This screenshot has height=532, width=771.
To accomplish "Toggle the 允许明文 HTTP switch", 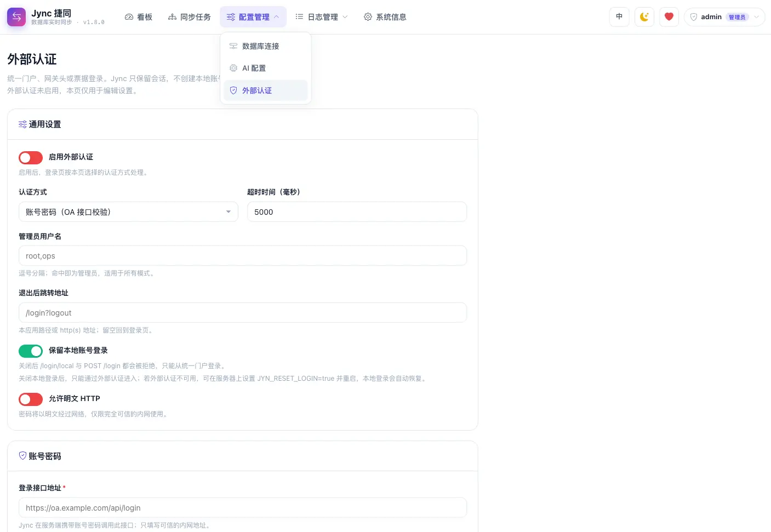I will [x=31, y=399].
